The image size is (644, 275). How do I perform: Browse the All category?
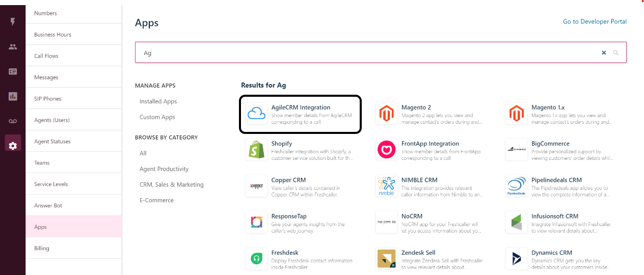(143, 153)
